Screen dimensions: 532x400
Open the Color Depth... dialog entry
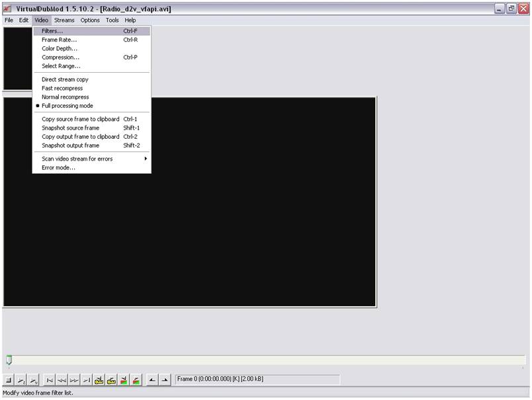click(x=91, y=48)
